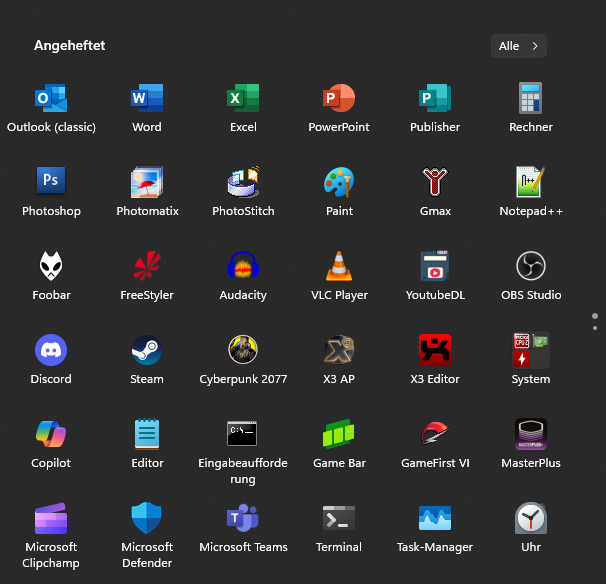The image size is (606, 584).
Task: Launch Copilot from pinned apps
Action: point(51,434)
